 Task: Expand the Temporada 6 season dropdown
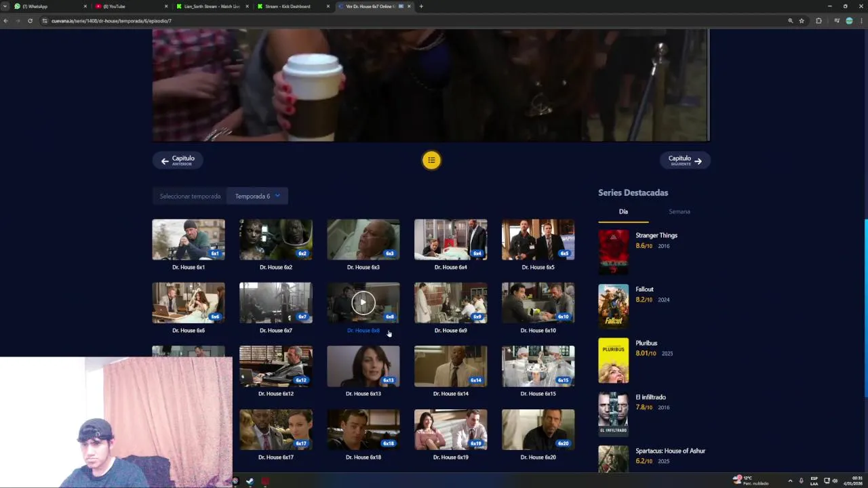[258, 196]
